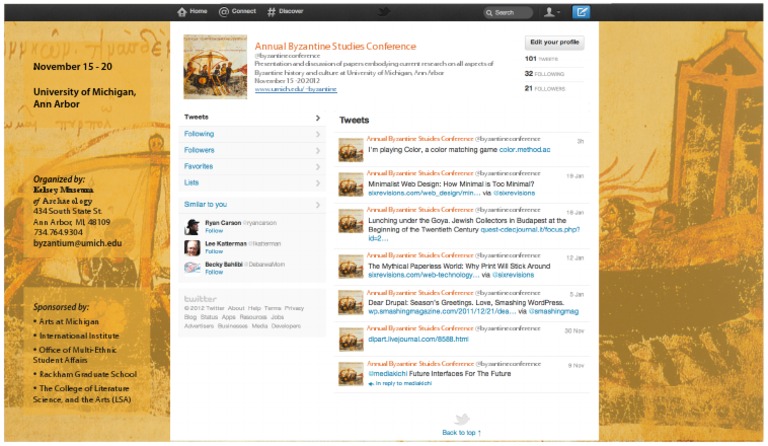The height and width of the screenshot is (446, 768).
Task: Click the blue compose tweet icon
Action: click(x=581, y=12)
